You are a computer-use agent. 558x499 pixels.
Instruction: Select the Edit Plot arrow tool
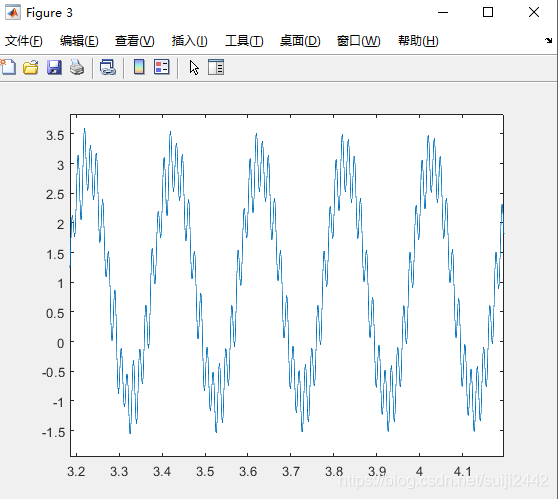click(194, 67)
